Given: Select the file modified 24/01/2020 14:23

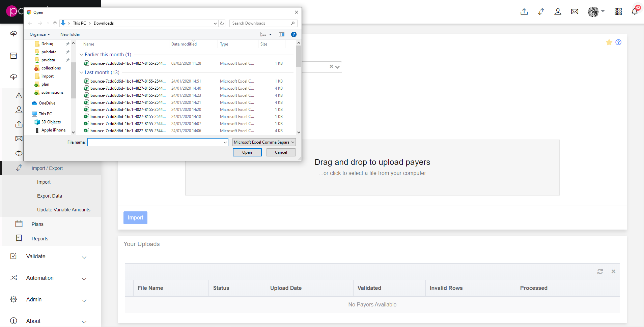Looking at the screenshot, I should tap(184, 95).
